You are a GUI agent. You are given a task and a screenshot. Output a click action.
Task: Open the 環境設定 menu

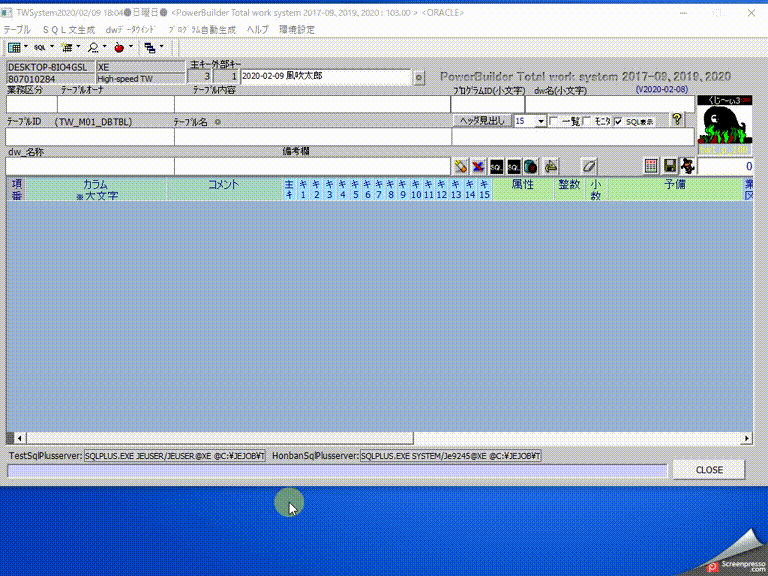coord(297,30)
